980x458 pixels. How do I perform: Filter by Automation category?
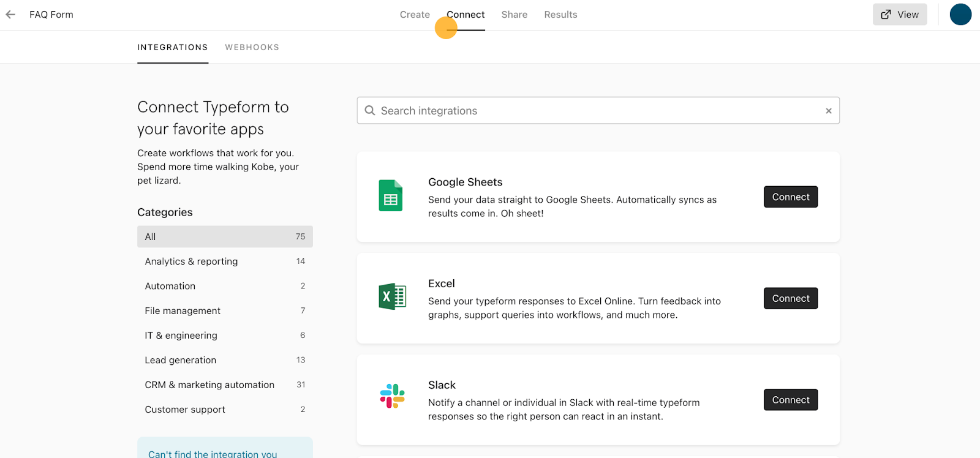[x=225, y=286]
